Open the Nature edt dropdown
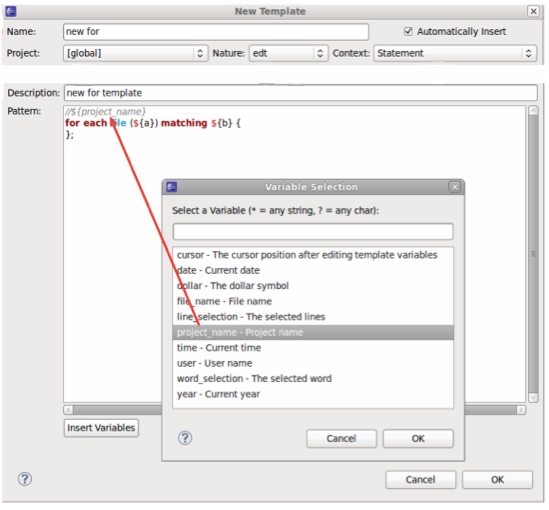 289,53
